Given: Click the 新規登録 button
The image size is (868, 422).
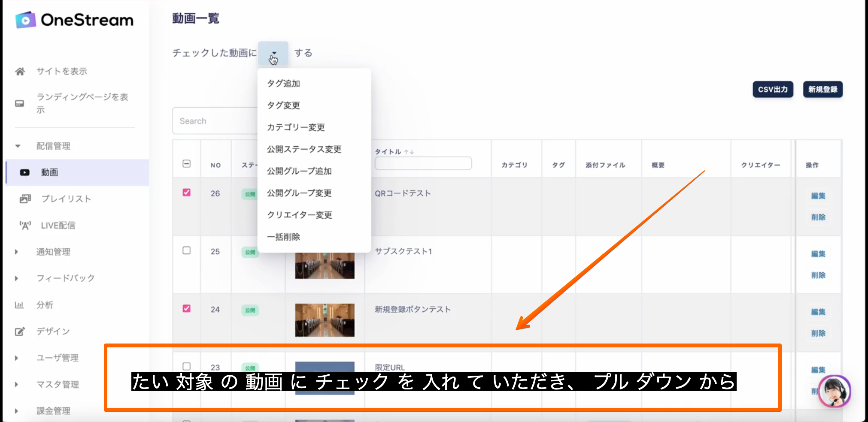Looking at the screenshot, I should [823, 90].
